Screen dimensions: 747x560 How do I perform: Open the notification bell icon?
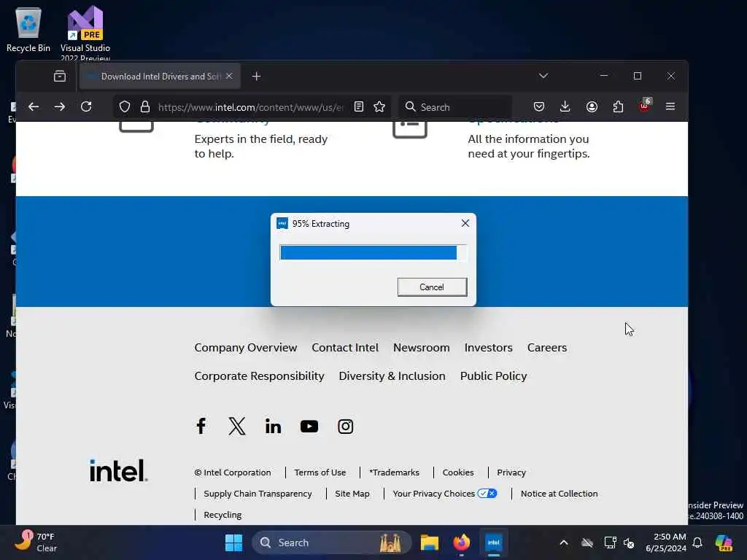[x=697, y=542]
